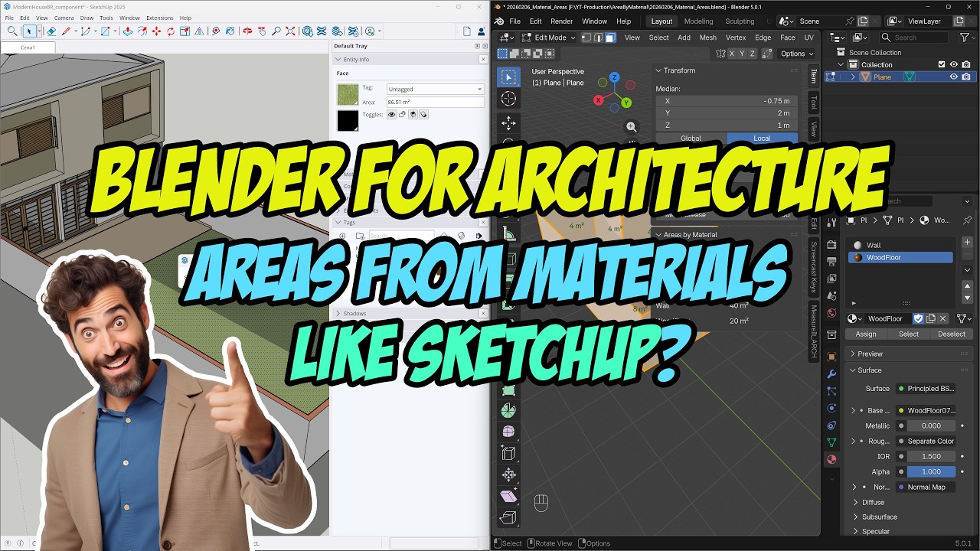Viewport: 980px width, 551px height.
Task: Open the Render properties tab icon
Action: pyautogui.click(x=831, y=245)
